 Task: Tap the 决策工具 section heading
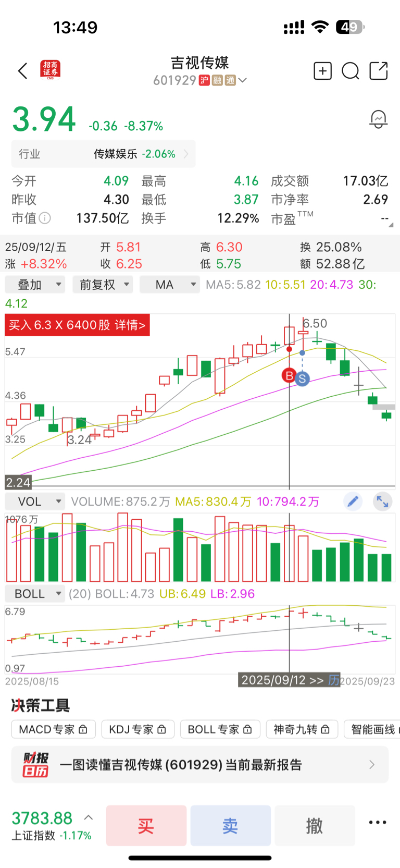click(x=41, y=705)
